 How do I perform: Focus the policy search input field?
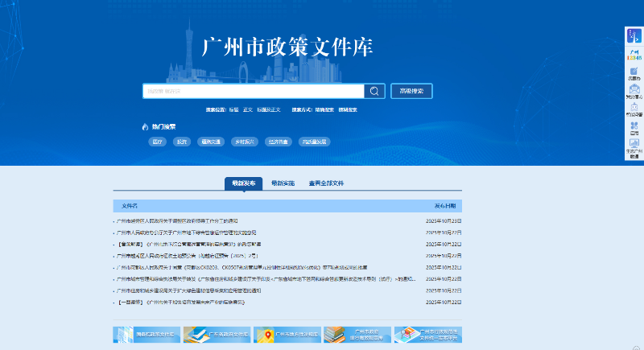click(253, 91)
